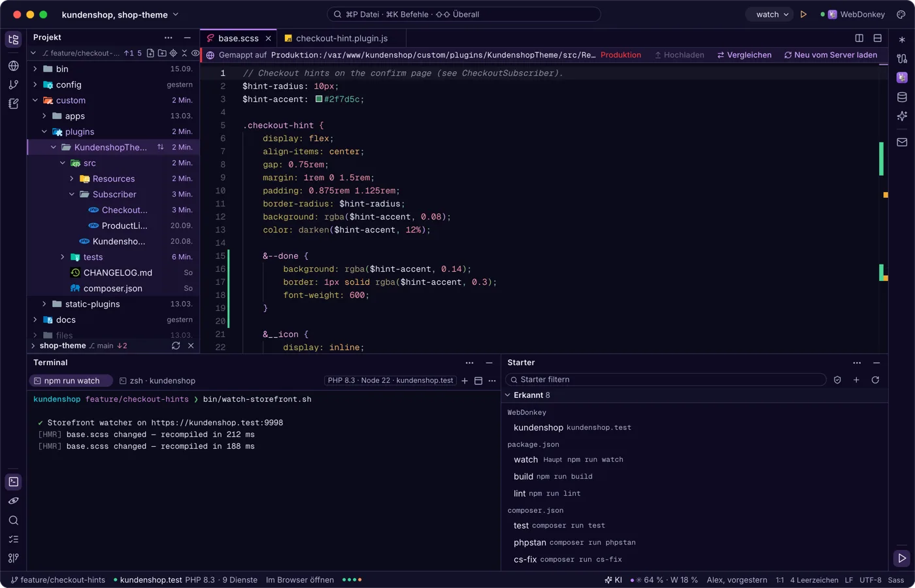Collapse all folders in the Projekt tree
Screen dimensions: 915x588
[x=184, y=53]
